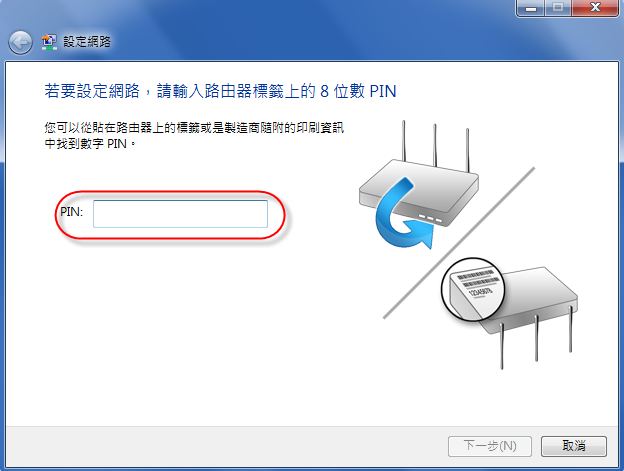
Task: Close the 設定網路 wizard window
Action: [595, 8]
